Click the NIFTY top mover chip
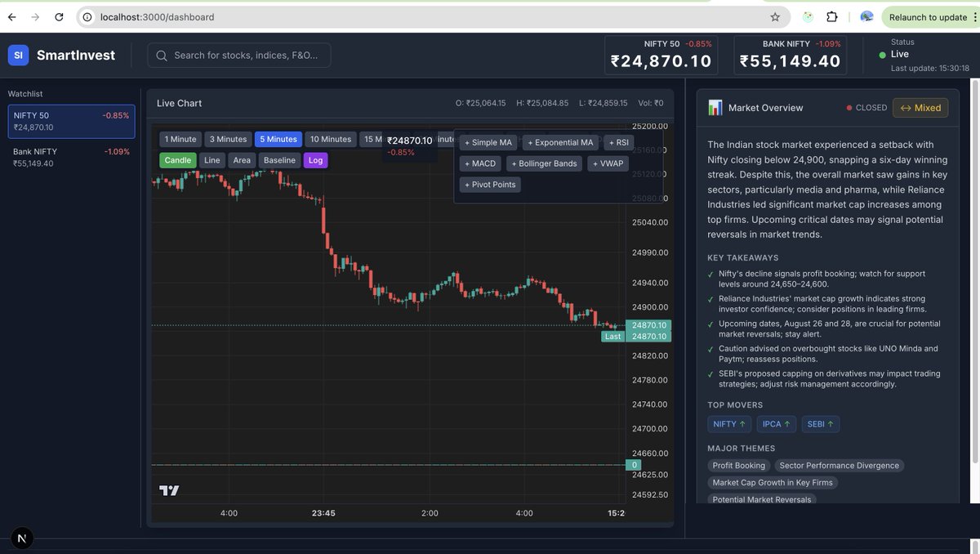The height and width of the screenshot is (554, 980). (729, 424)
